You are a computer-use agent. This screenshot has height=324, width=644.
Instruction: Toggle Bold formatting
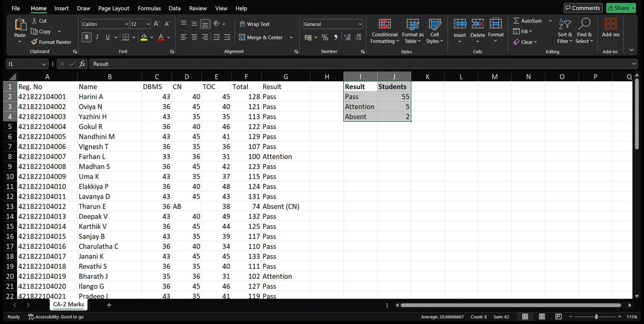click(x=87, y=37)
